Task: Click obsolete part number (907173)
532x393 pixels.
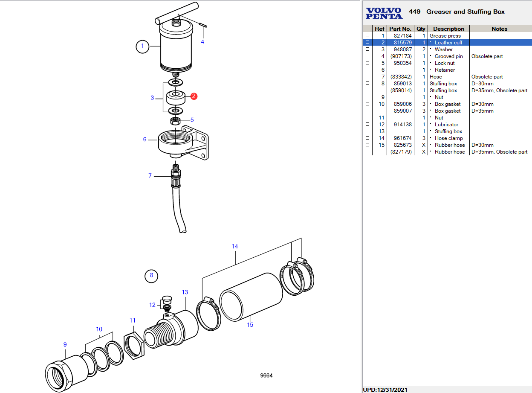Action: (x=401, y=56)
